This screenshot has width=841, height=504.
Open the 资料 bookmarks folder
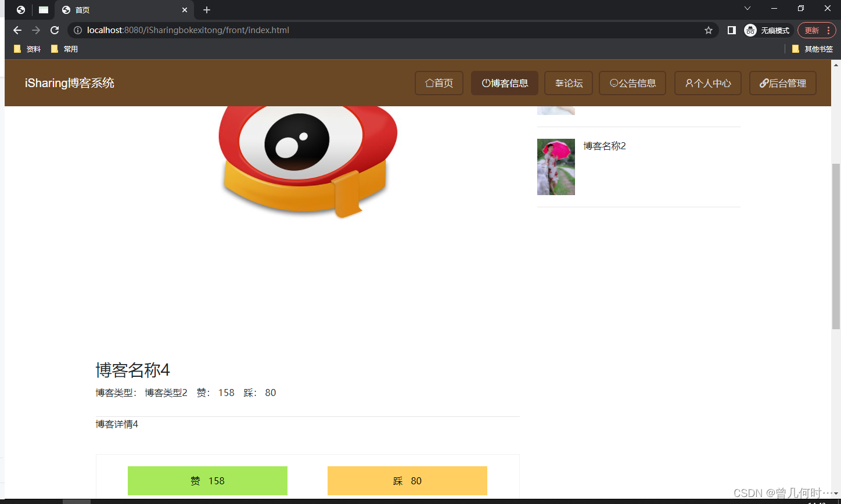[27, 49]
